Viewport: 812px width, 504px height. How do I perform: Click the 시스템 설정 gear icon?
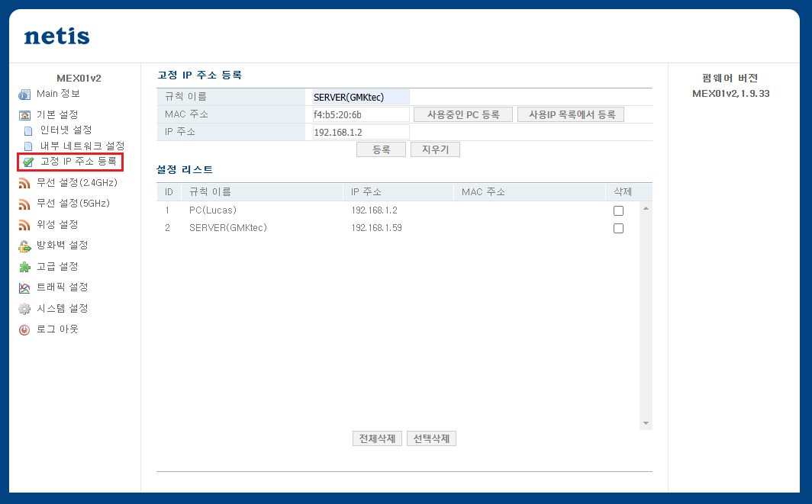click(24, 309)
